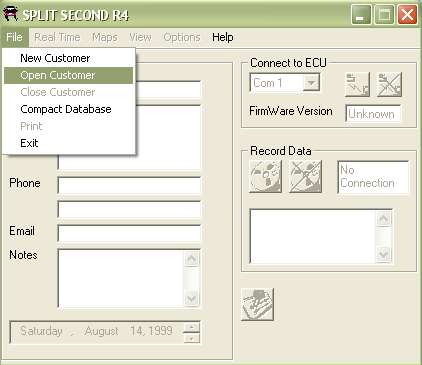Click the Email input field

[129, 233]
